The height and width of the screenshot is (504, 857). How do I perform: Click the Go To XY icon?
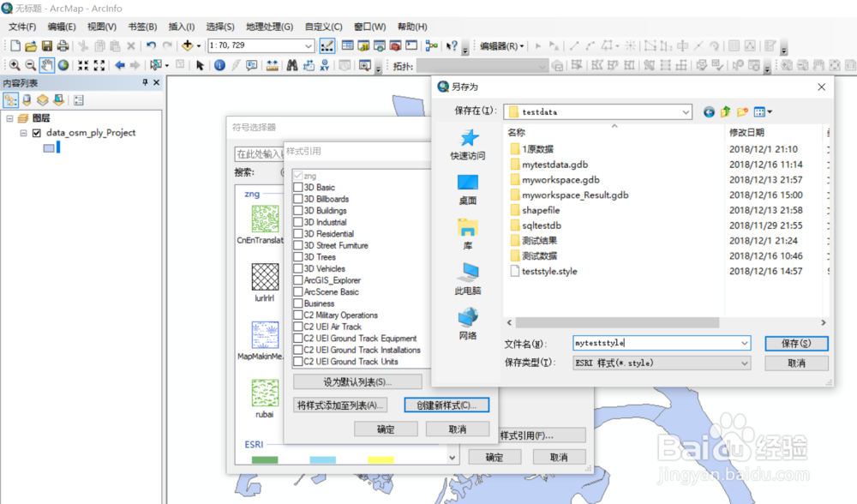[325, 66]
